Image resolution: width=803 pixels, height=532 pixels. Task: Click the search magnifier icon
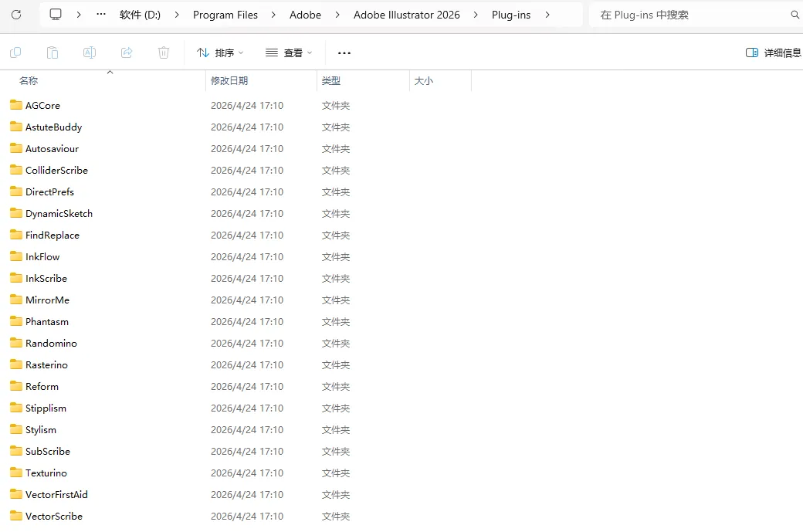point(795,15)
